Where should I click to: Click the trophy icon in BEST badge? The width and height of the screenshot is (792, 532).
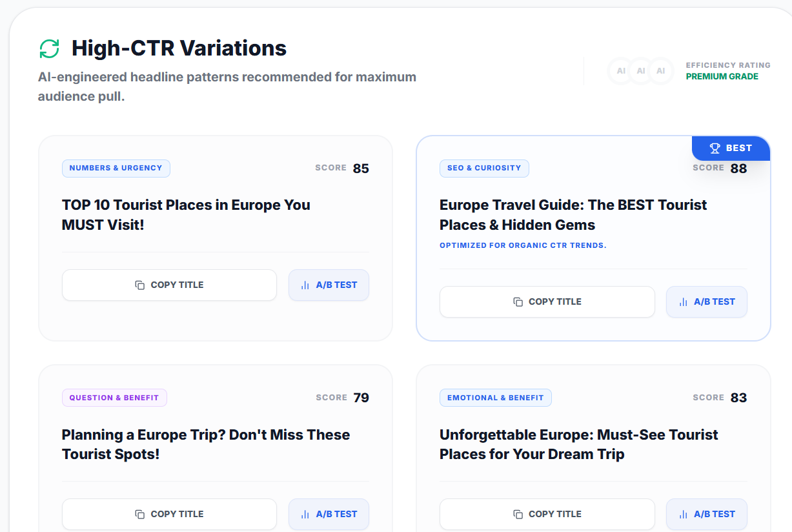(x=715, y=148)
